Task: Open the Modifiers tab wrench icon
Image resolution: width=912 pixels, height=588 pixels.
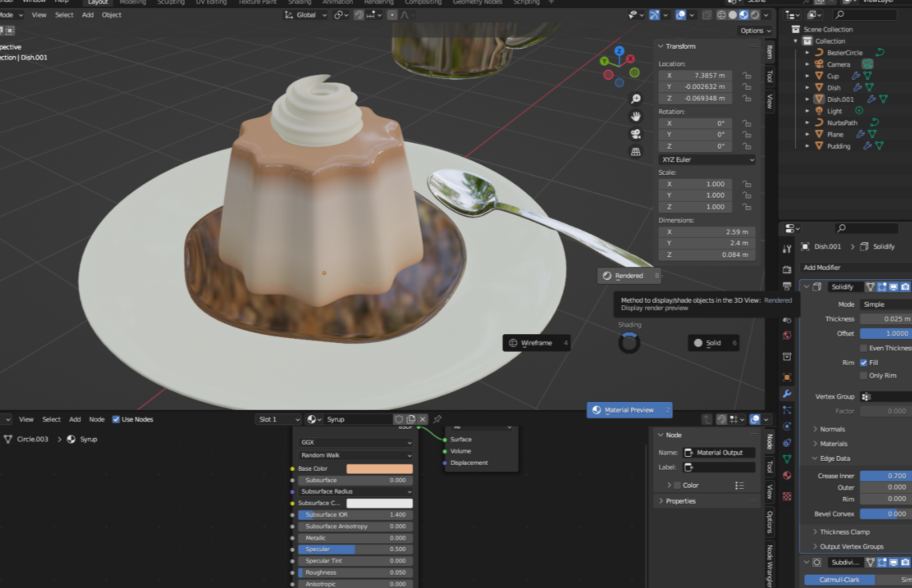Action: point(787,394)
